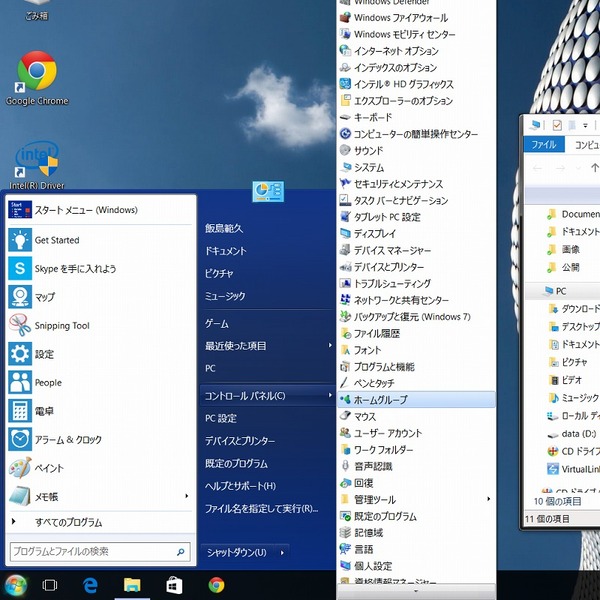Image resolution: width=600 pixels, height=600 pixels.
Task: Open shutdown options arrow next to シャットダウン
Action: coord(283,552)
